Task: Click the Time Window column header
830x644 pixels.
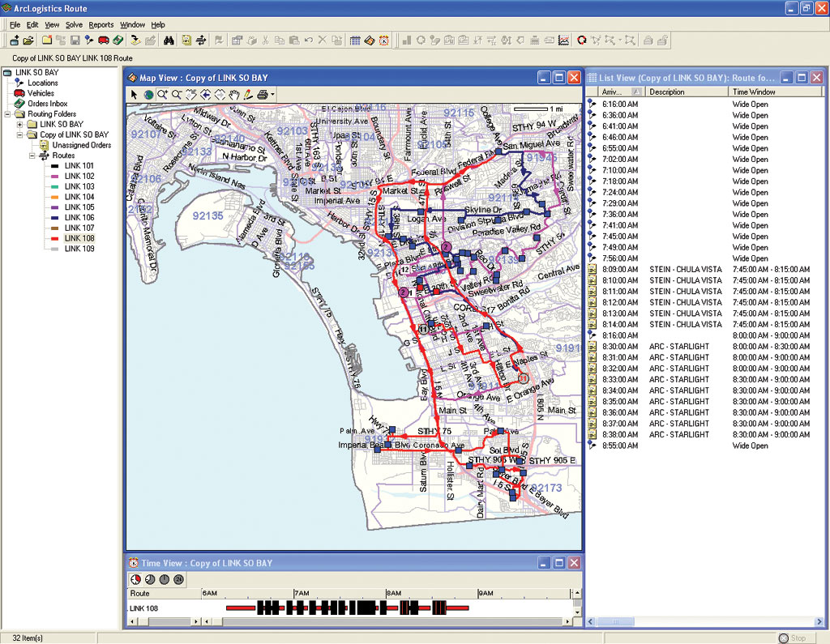Action: (x=754, y=92)
